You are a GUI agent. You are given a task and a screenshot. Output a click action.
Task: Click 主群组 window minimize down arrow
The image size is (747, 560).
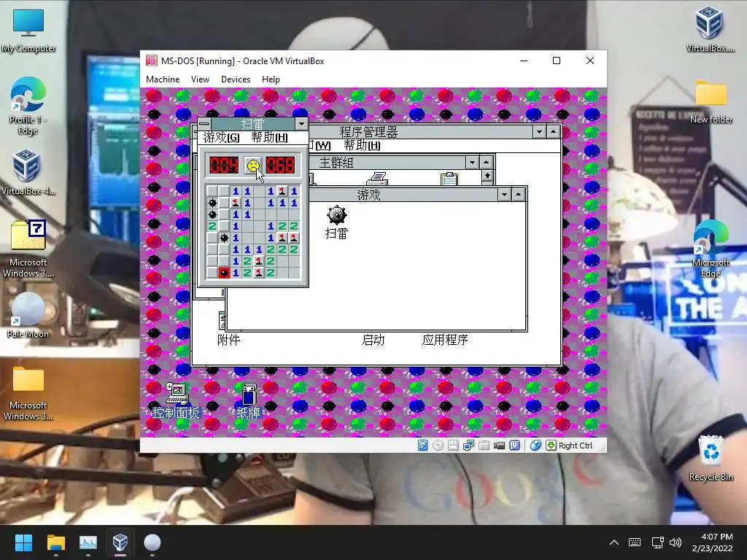click(x=472, y=163)
